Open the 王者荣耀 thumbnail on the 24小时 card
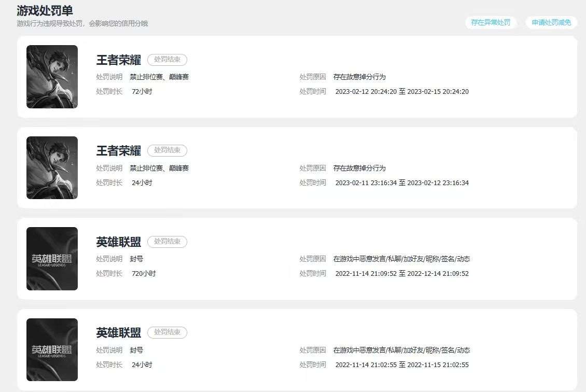 (52, 168)
